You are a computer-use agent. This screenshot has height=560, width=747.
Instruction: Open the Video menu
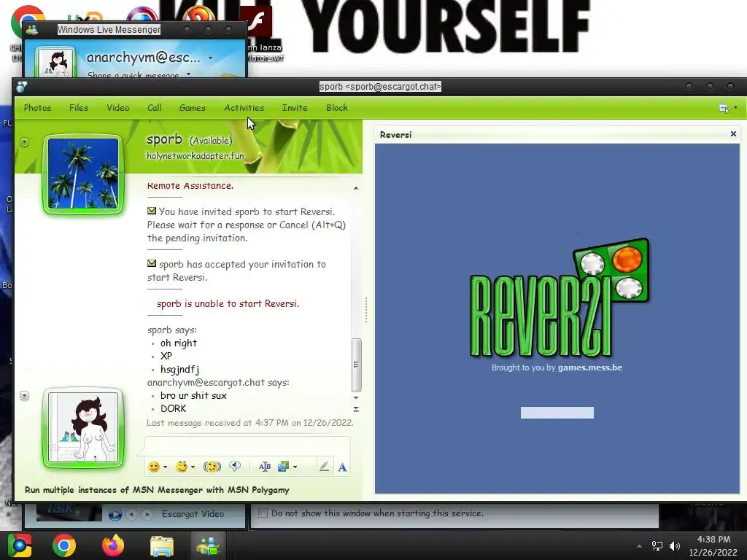pos(117,108)
